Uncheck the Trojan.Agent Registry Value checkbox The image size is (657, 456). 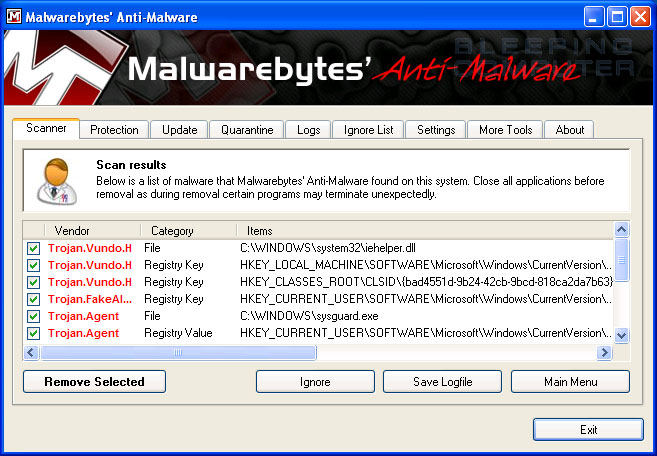coord(34,333)
